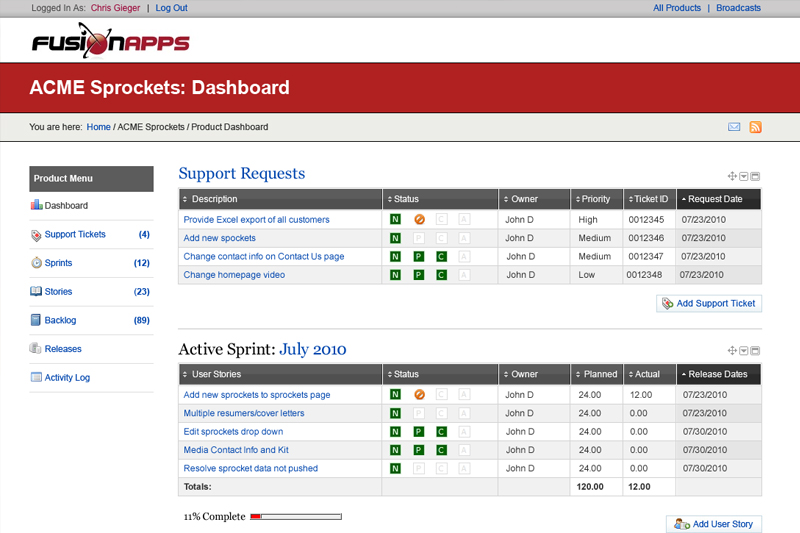Sort Support Requests by Priority column
Image resolution: width=800 pixels, height=533 pixels.
click(596, 199)
